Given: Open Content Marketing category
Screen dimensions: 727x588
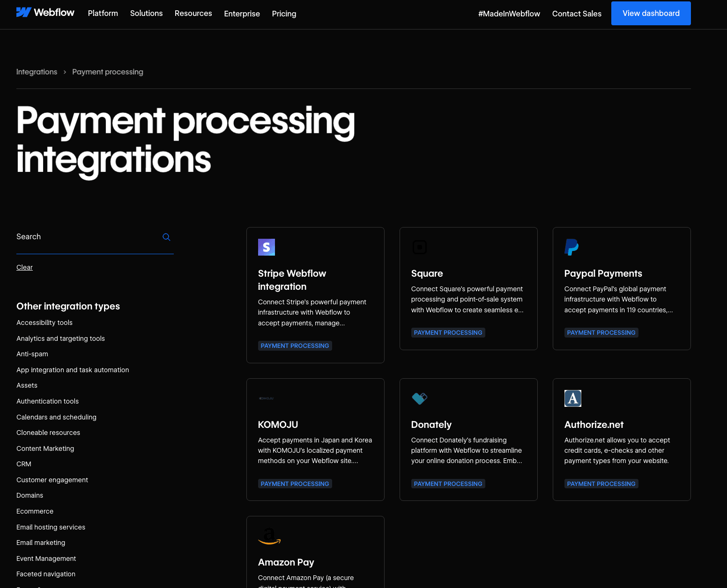Looking at the screenshot, I should coord(45,448).
